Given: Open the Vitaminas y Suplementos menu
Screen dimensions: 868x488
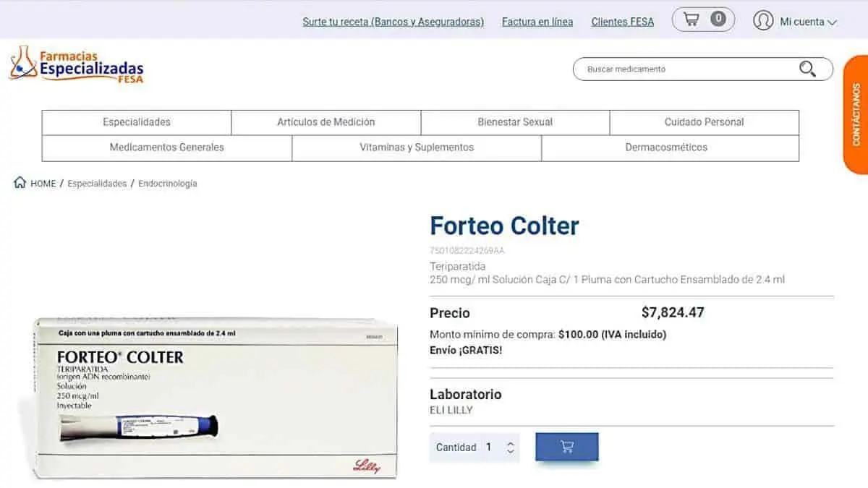Looking at the screenshot, I should (x=417, y=147).
